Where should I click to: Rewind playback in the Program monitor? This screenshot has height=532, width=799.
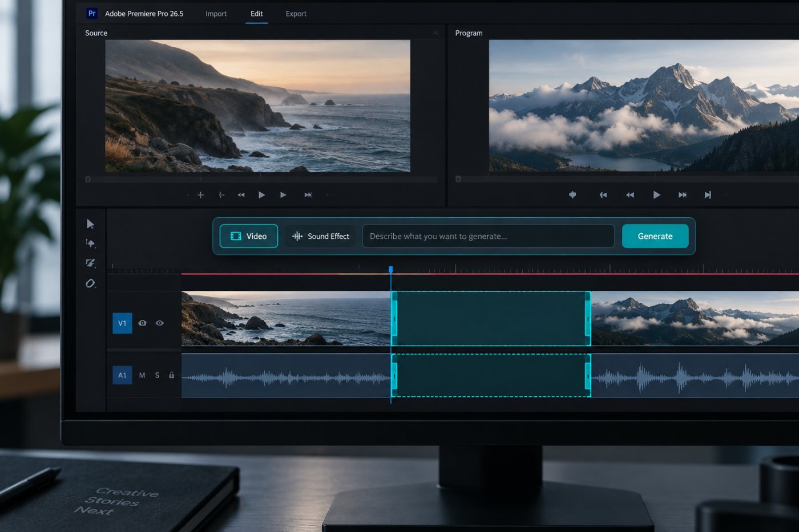[630, 195]
